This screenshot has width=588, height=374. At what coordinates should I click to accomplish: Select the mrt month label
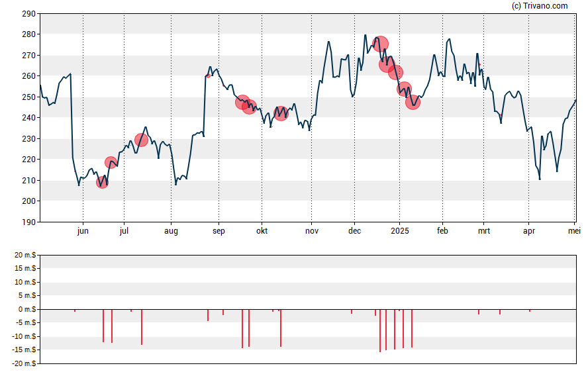click(x=484, y=231)
